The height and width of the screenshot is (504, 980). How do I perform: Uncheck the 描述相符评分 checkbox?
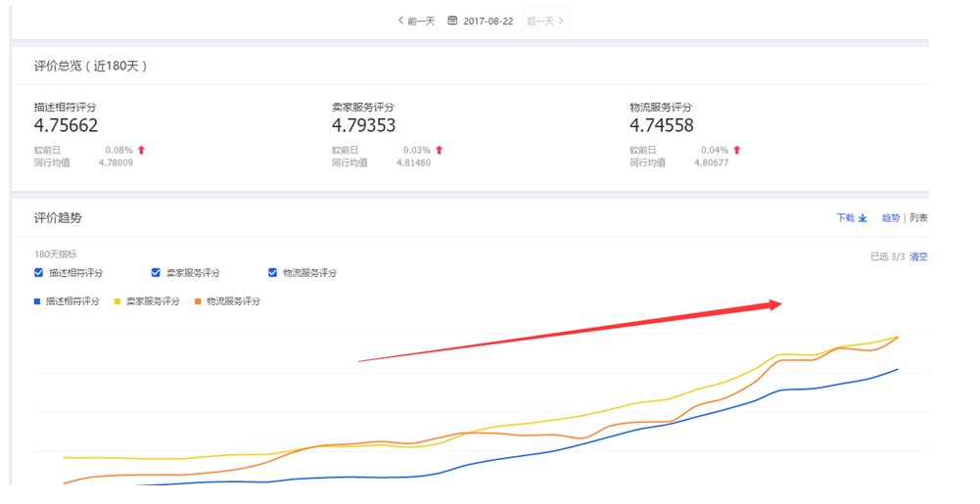point(39,273)
